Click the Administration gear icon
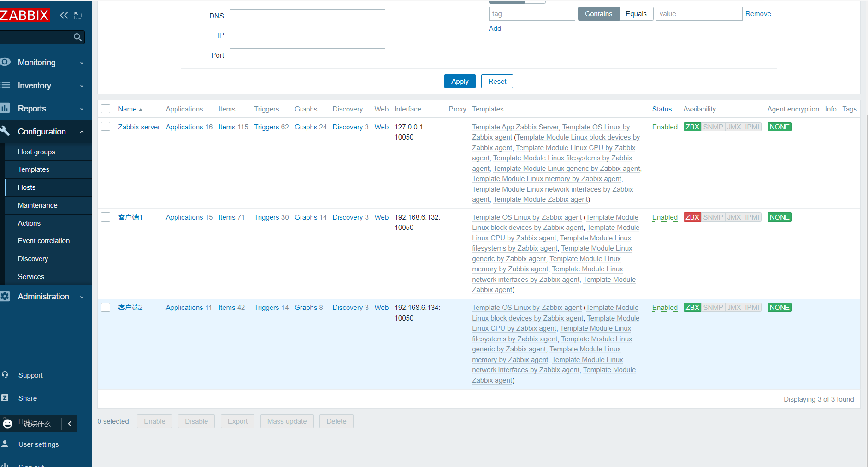 pyautogui.click(x=5, y=296)
